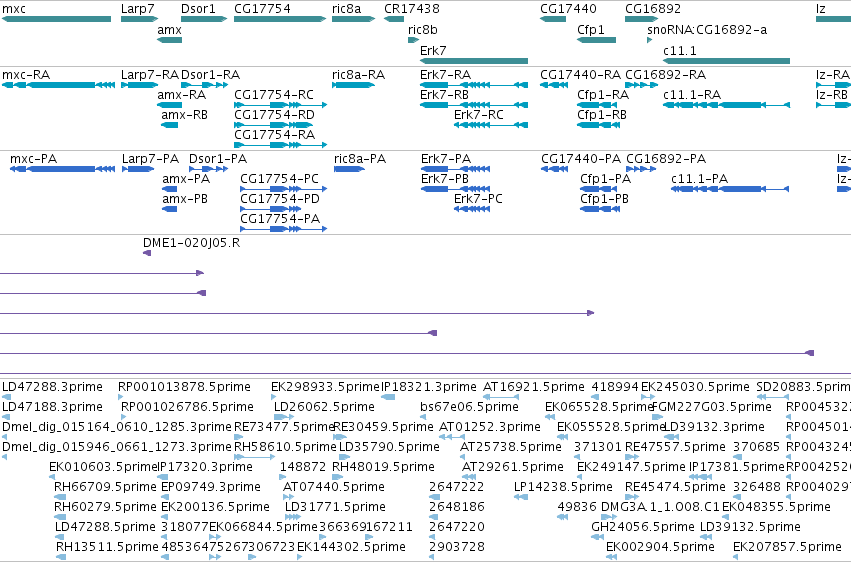Select the ric8b gene arrow
851x562 pixels.
[x=414, y=40]
